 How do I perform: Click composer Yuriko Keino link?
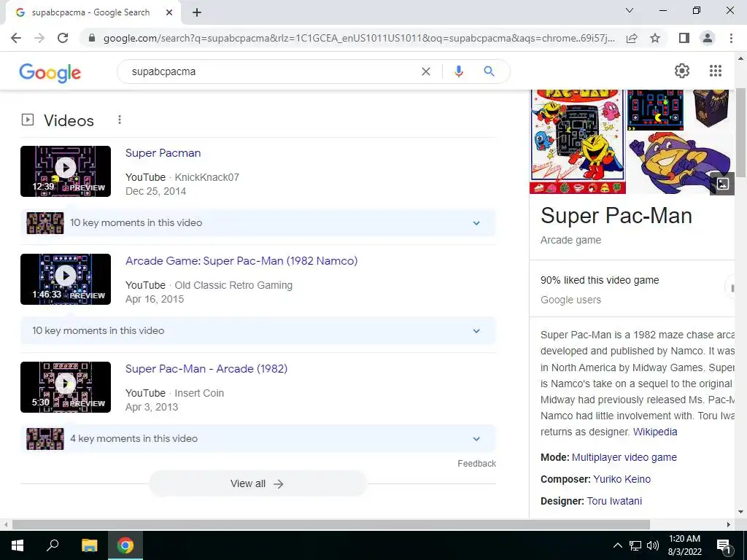point(622,479)
